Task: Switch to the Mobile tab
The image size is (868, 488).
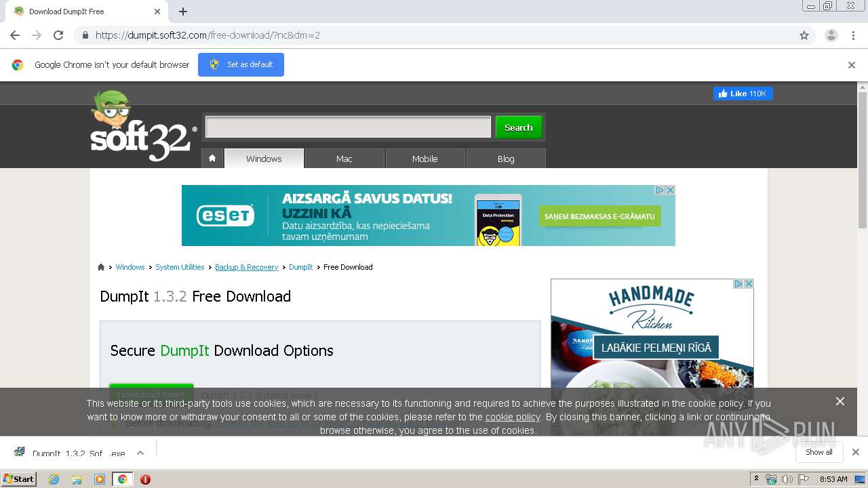Action: [425, 158]
